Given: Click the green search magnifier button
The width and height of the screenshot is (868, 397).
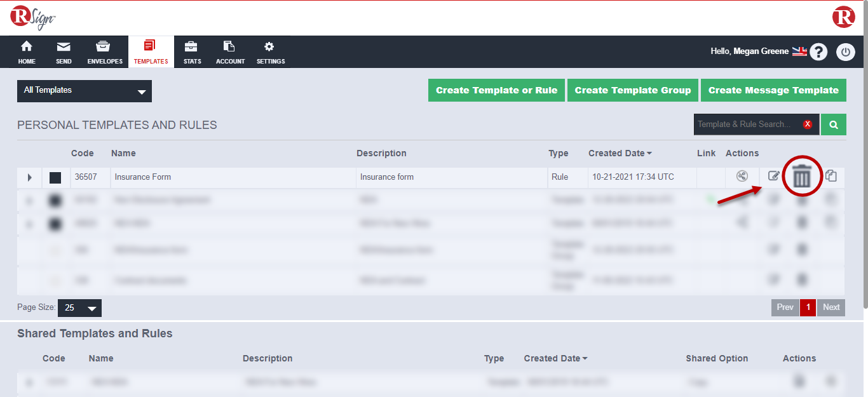Looking at the screenshot, I should 833,124.
